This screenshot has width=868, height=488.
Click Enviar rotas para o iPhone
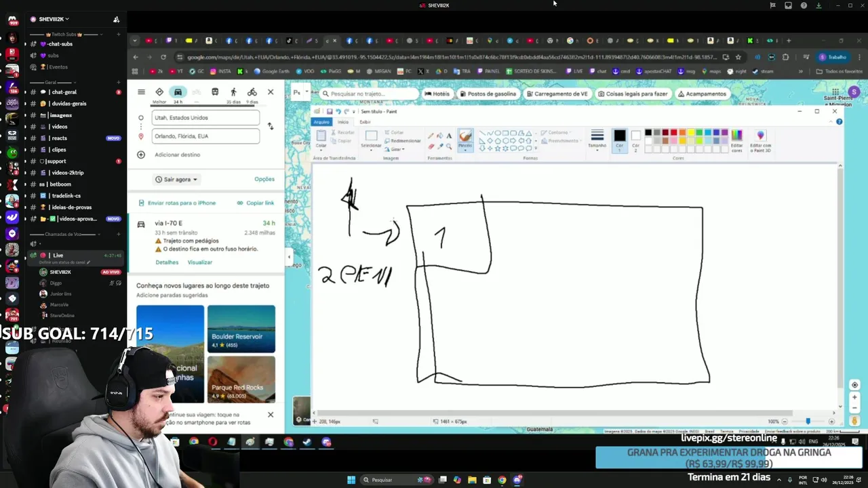[x=177, y=203]
